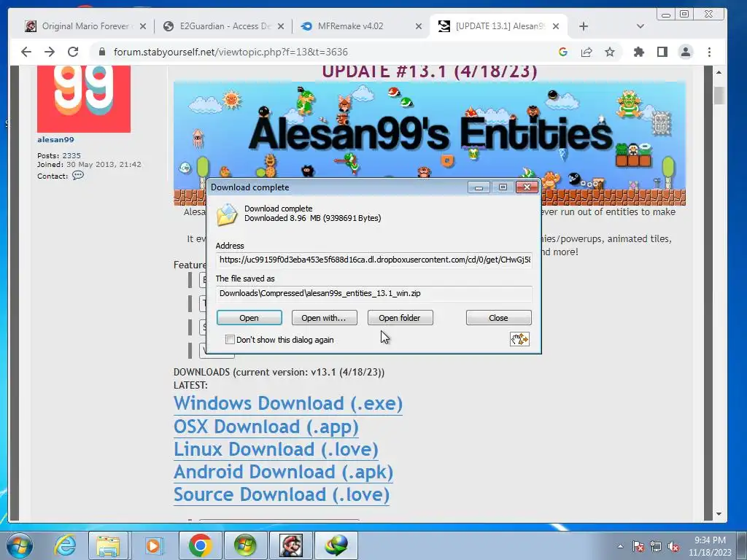Close the UPDATE 13.1 Alesan99 tab
Image resolution: width=747 pixels, height=560 pixels.
555,27
